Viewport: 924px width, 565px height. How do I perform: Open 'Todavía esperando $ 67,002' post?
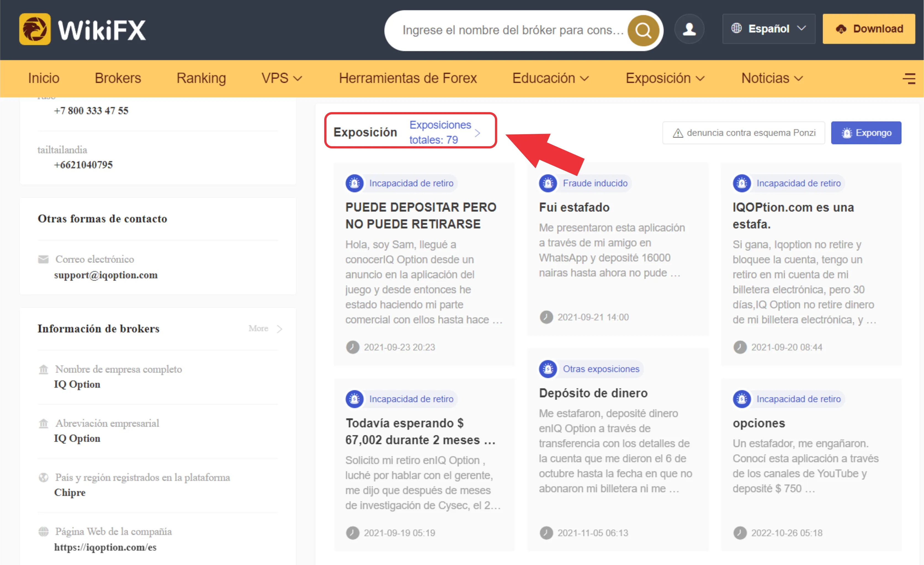(420, 431)
